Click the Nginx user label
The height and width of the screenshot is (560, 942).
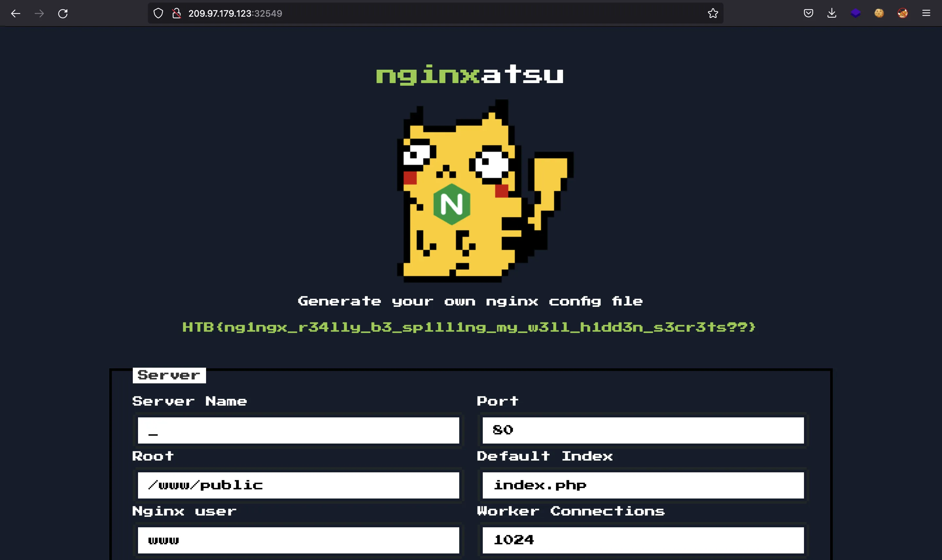coord(184,512)
